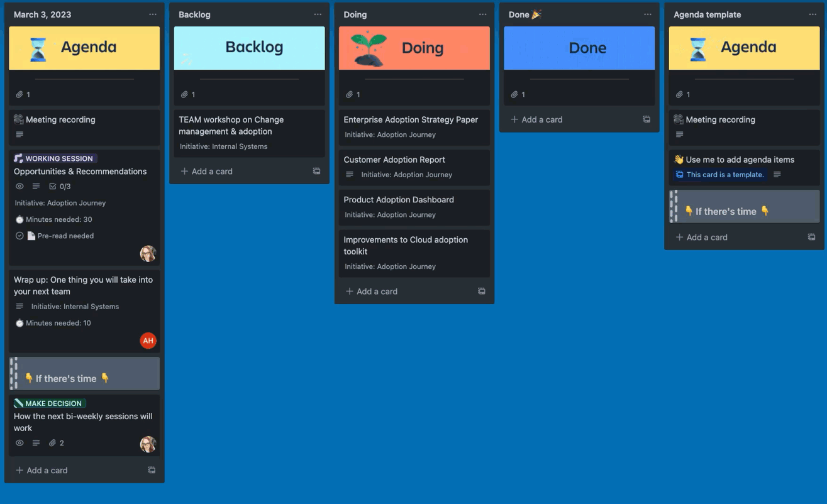Viewport: 827px width, 504px height.
Task: Click member avatar on bi-weekly sessions card
Action: 148,444
